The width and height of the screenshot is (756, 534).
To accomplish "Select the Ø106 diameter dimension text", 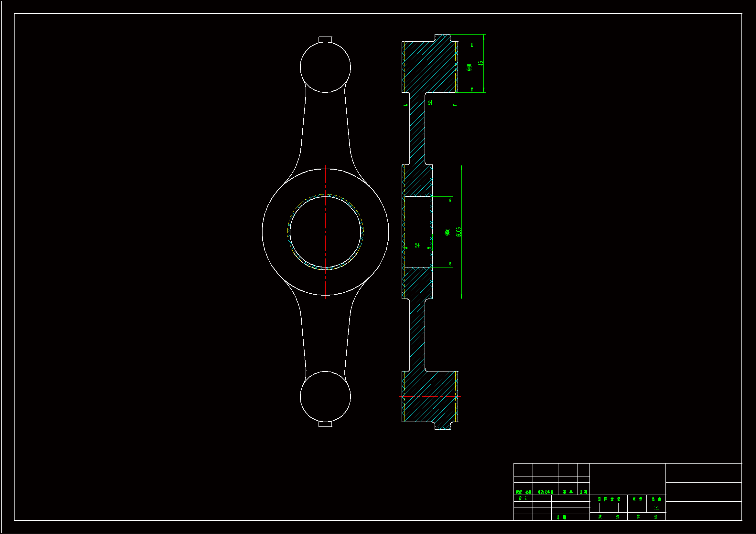I will click(459, 232).
